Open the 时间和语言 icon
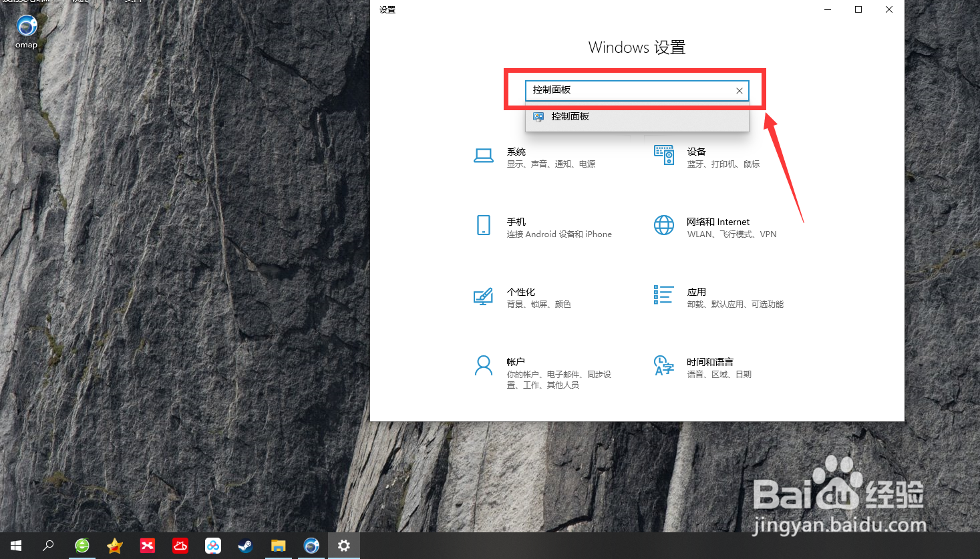This screenshot has height=559, width=980. tap(664, 365)
